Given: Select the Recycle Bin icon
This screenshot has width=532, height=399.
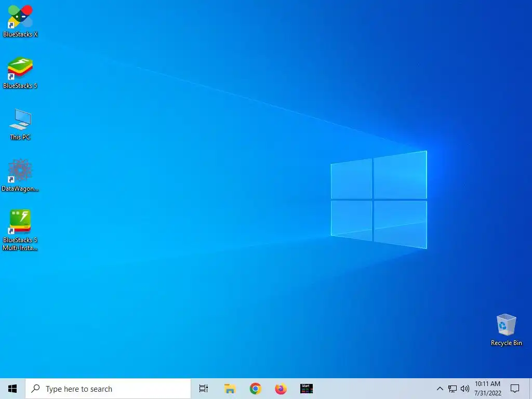Looking at the screenshot, I should [506, 330].
